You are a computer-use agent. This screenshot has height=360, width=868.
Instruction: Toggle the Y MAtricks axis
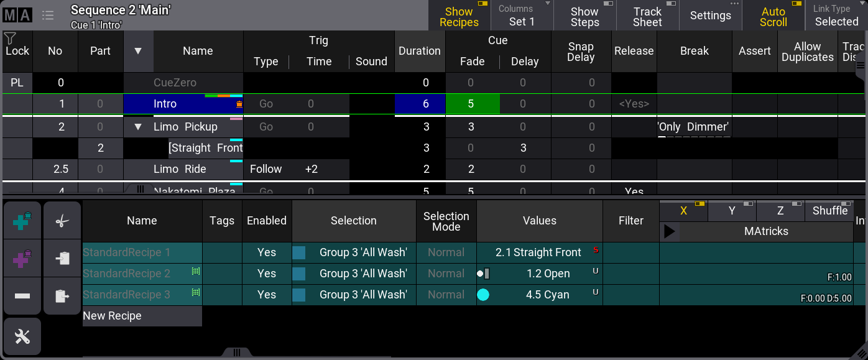[x=732, y=211]
